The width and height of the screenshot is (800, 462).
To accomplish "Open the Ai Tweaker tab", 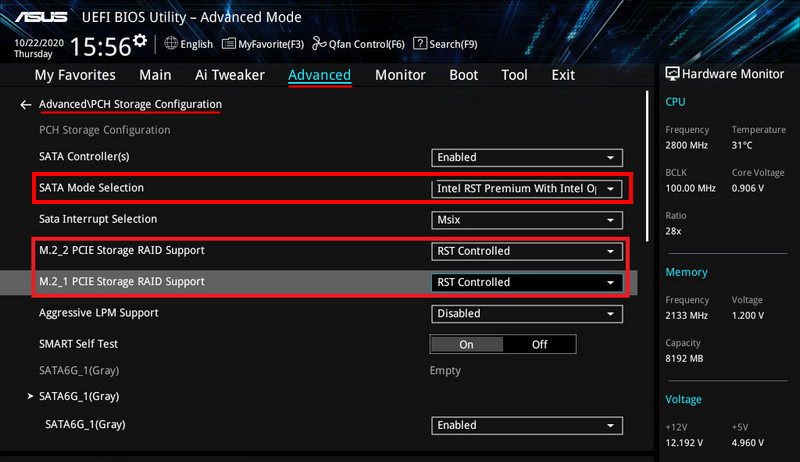I will 230,75.
